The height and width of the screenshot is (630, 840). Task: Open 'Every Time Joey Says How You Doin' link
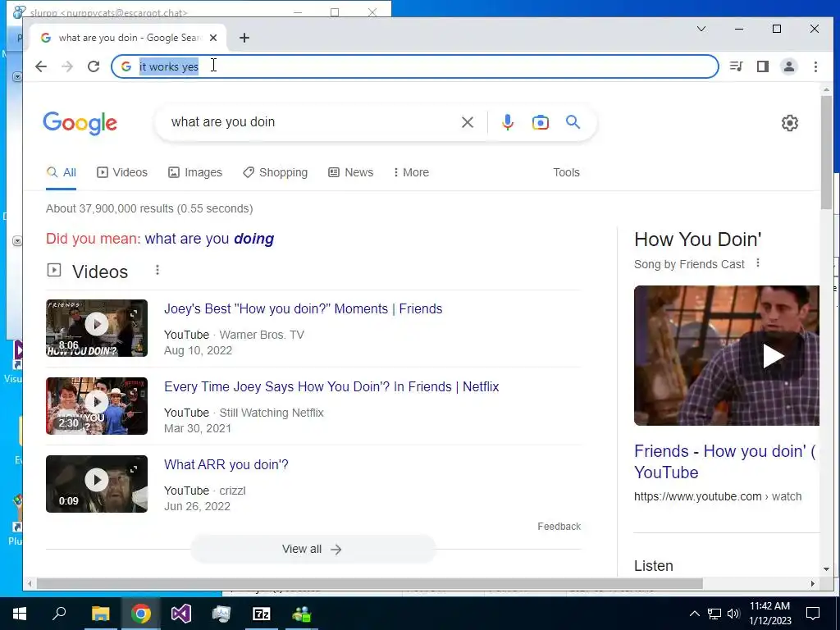[331, 387]
